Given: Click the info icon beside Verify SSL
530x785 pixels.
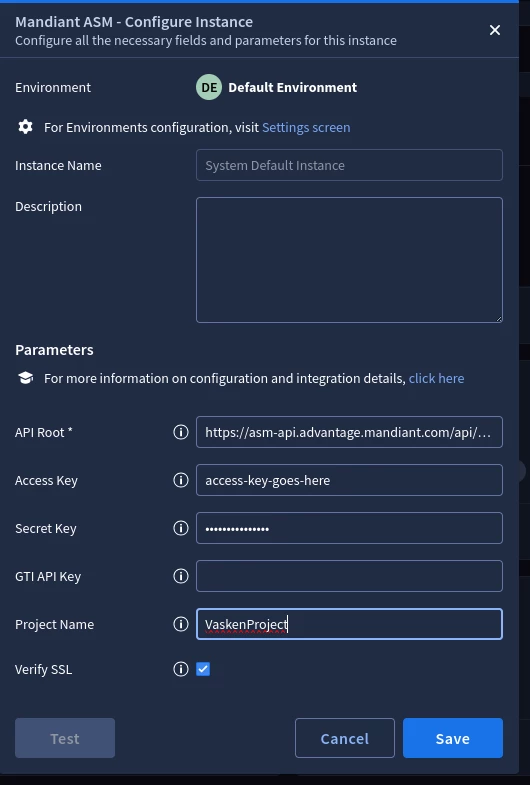Looking at the screenshot, I should 181,669.
